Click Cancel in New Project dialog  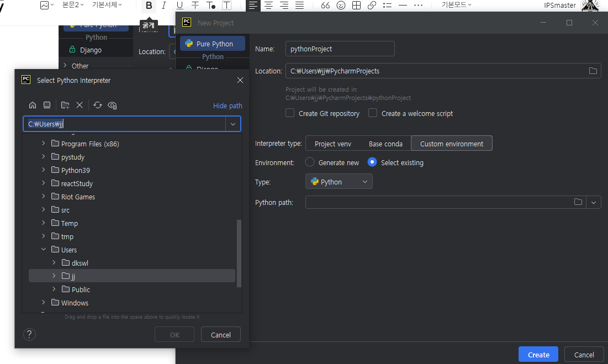click(x=584, y=354)
